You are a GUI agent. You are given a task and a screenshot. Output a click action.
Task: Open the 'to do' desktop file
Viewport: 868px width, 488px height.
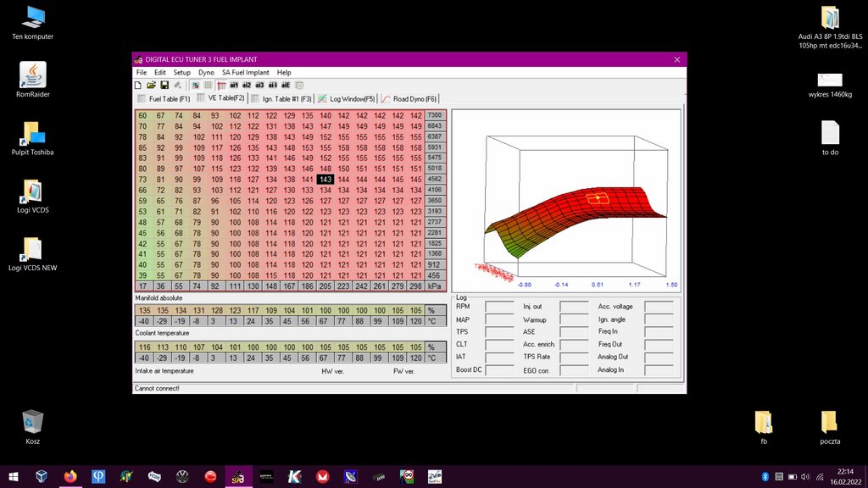point(830,138)
